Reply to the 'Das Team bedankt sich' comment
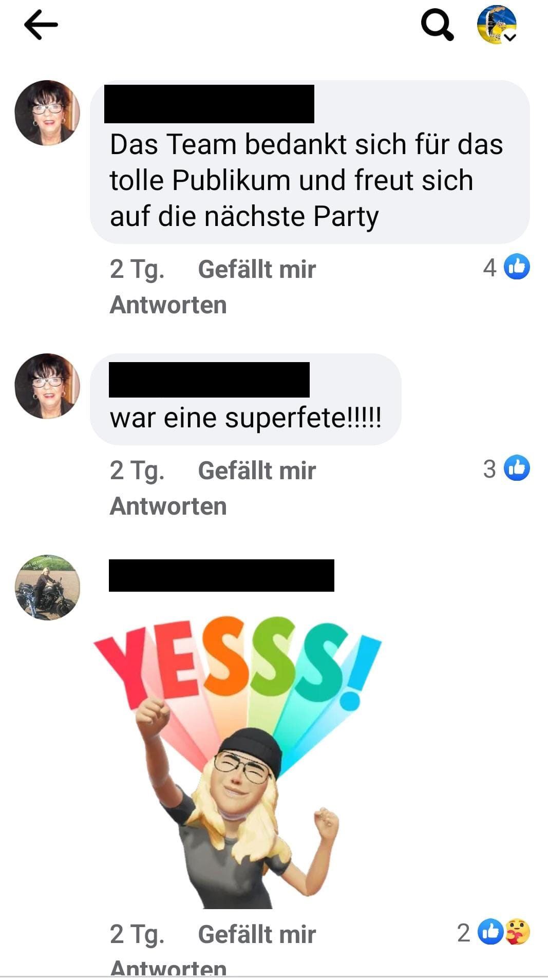The height and width of the screenshot is (980, 548). pyautogui.click(x=168, y=305)
